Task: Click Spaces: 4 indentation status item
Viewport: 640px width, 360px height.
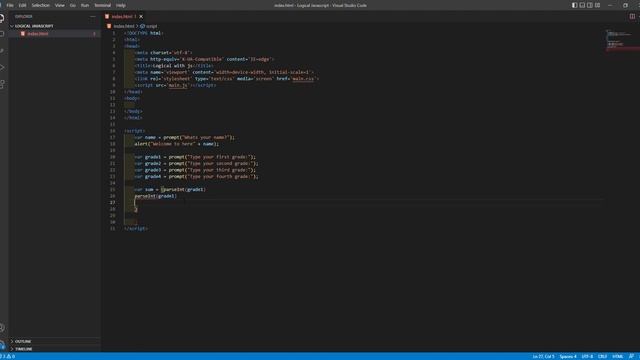Action: click(568, 356)
